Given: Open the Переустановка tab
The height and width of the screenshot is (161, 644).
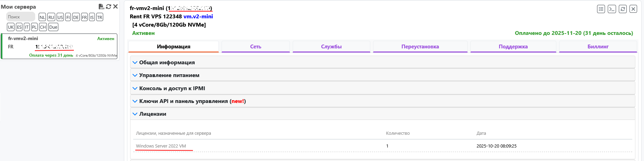Looking at the screenshot, I should pyautogui.click(x=420, y=47).
